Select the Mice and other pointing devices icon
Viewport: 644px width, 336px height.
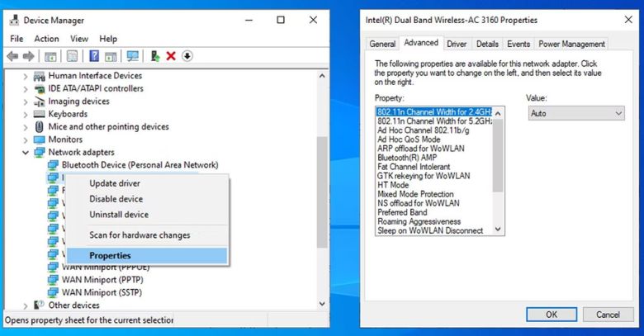[x=39, y=126]
